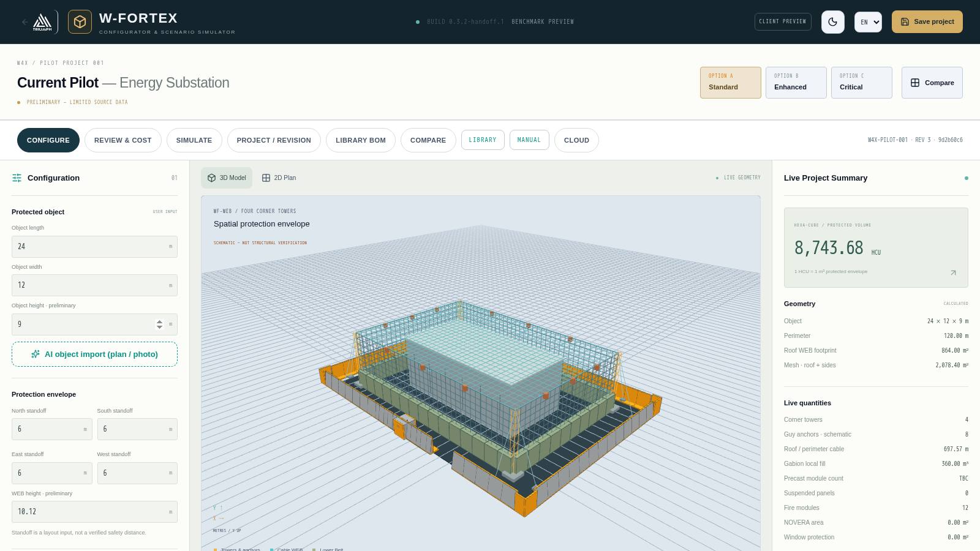Click the Client Preview badge
This screenshot has height=551, width=980.
pos(783,21)
